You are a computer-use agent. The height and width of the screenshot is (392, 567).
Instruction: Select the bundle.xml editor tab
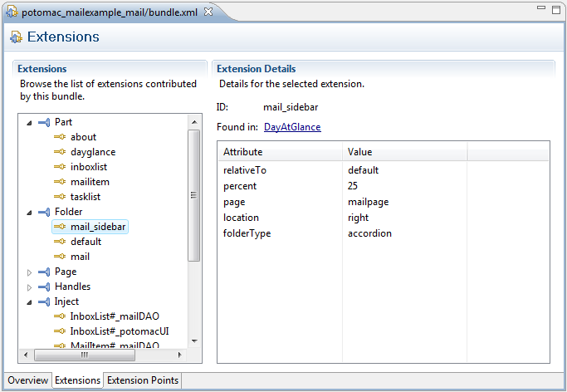110,12
